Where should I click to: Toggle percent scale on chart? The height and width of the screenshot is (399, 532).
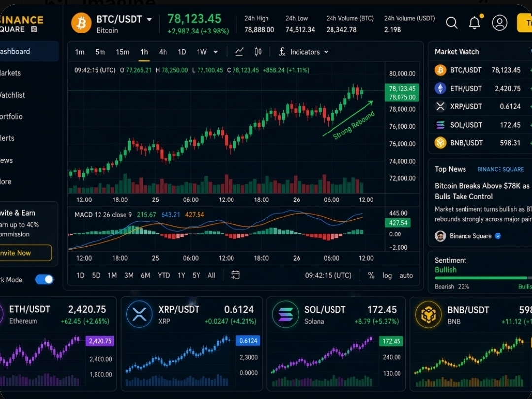pos(371,275)
